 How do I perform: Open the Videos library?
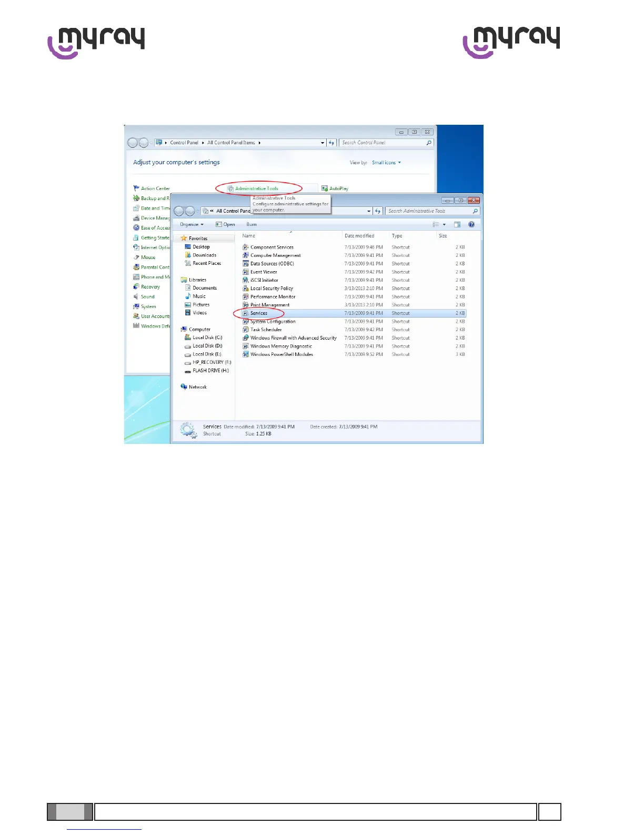196,313
